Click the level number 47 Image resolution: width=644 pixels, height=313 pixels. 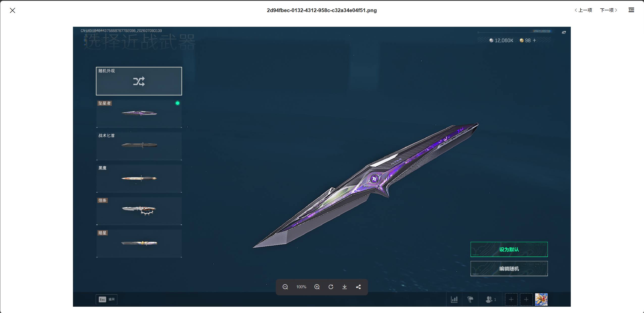[564, 32]
